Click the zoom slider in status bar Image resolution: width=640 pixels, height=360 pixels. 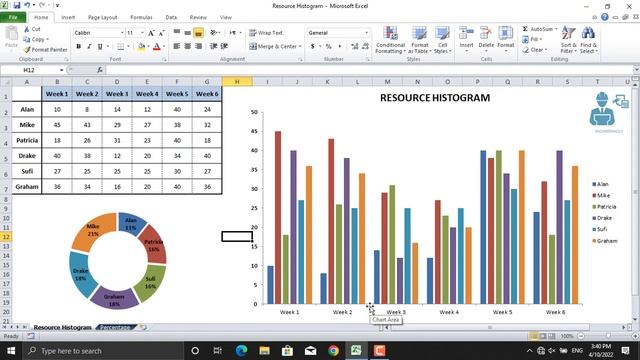point(608,336)
